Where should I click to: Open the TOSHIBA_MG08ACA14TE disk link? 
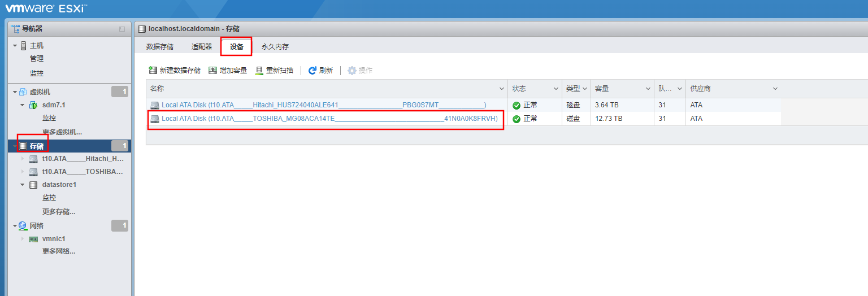click(329, 119)
